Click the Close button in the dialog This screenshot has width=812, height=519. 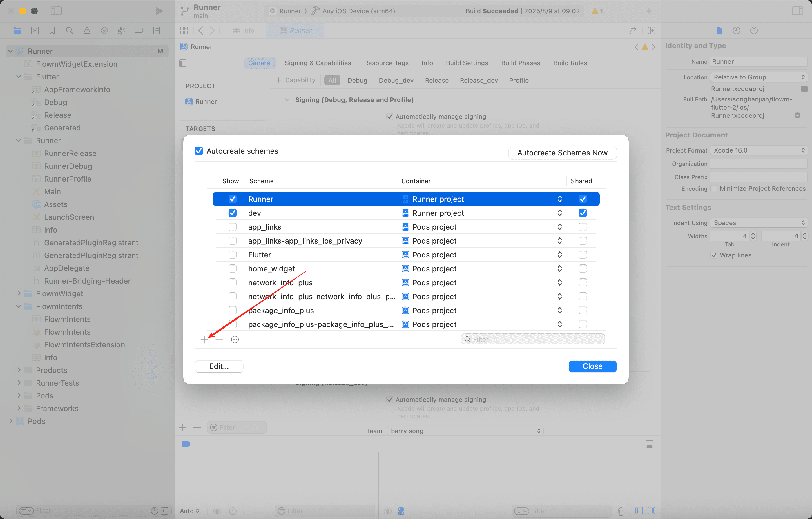click(592, 366)
